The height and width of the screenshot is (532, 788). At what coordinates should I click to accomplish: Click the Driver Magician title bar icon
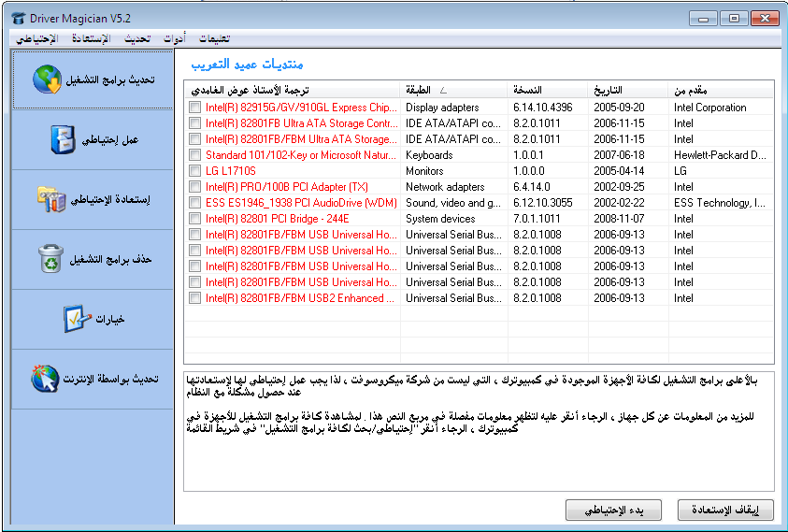(20, 18)
